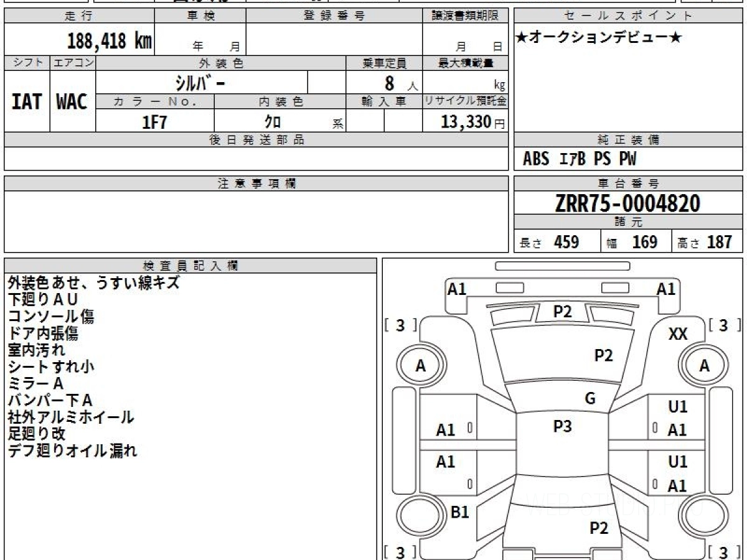
Task: Click the 譲渡書類期限 header
Action: (465, 16)
